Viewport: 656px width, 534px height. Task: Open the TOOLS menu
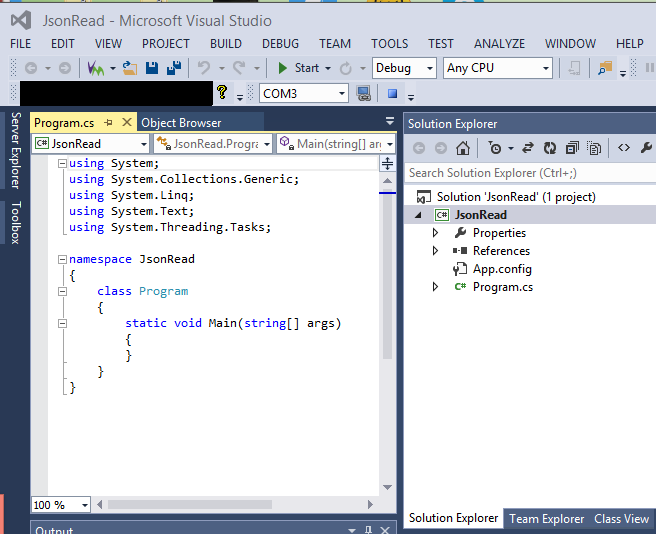[x=390, y=44]
